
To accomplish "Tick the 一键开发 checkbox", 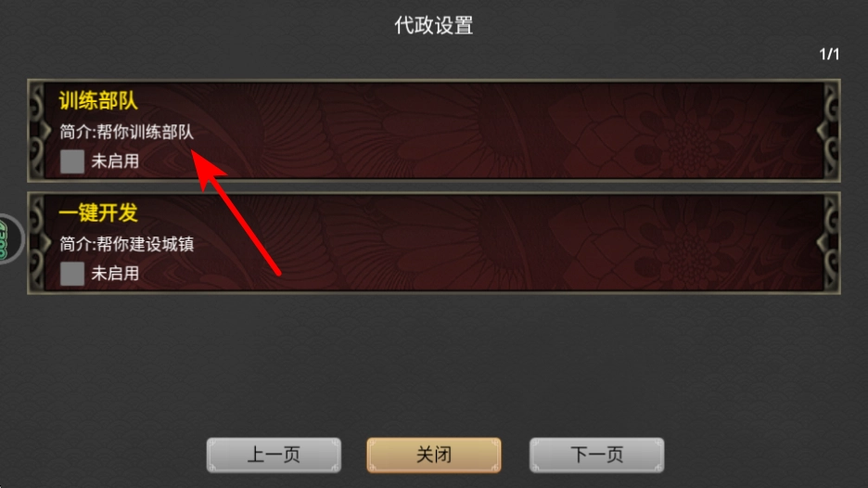I will [x=72, y=274].
